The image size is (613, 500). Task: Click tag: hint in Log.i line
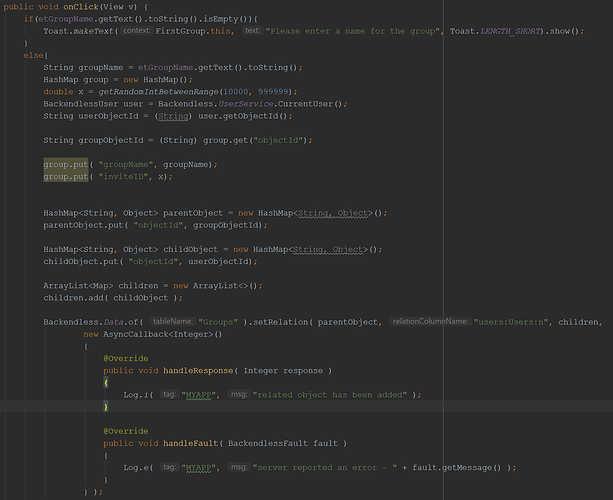click(169, 394)
